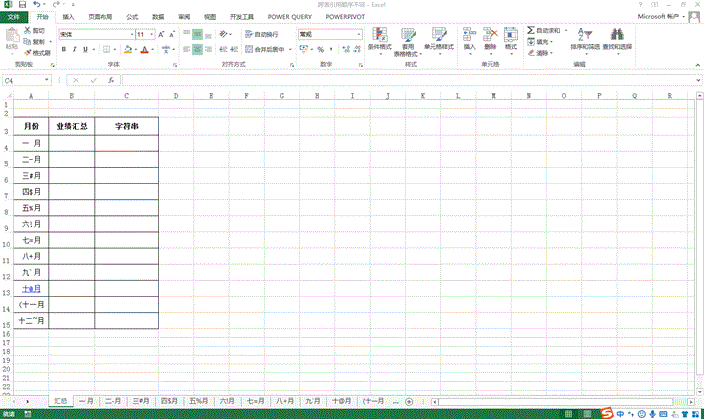This screenshot has width=704, height=419.
Task: Open the number format dropdown (常规)
Action: coord(357,34)
